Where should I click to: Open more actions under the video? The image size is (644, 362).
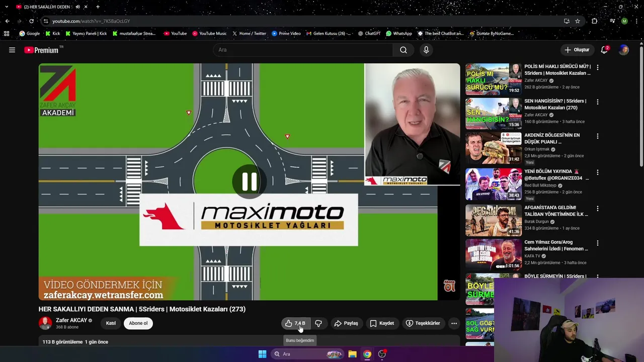point(454,323)
